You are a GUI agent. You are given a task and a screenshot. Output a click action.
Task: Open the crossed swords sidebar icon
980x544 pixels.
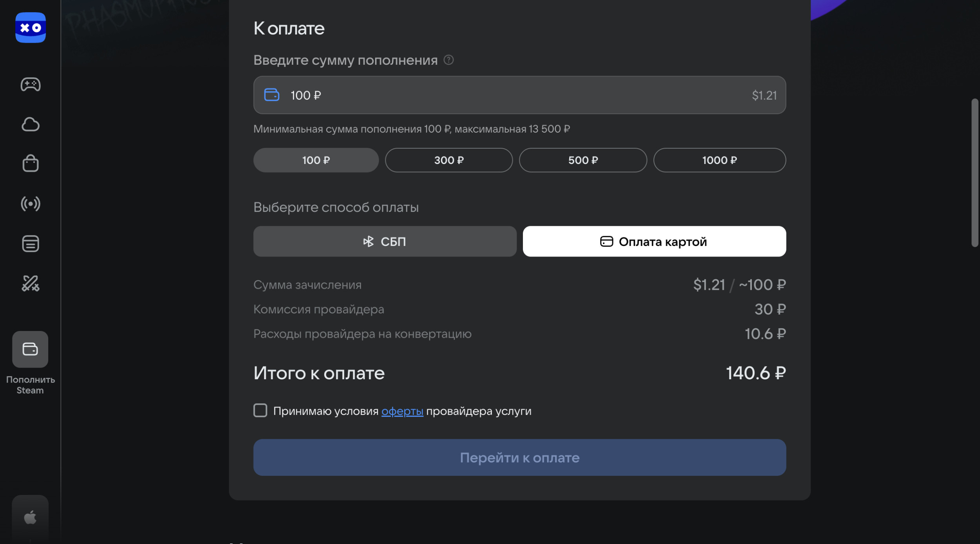[x=31, y=283]
